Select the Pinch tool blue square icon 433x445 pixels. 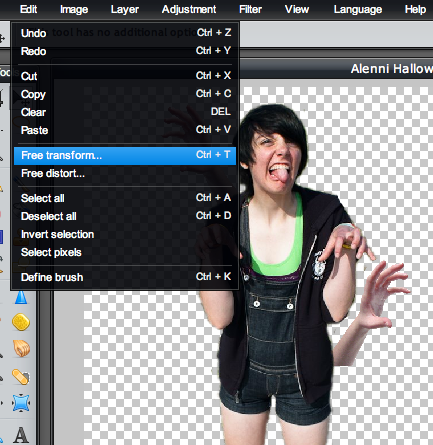click(x=21, y=403)
